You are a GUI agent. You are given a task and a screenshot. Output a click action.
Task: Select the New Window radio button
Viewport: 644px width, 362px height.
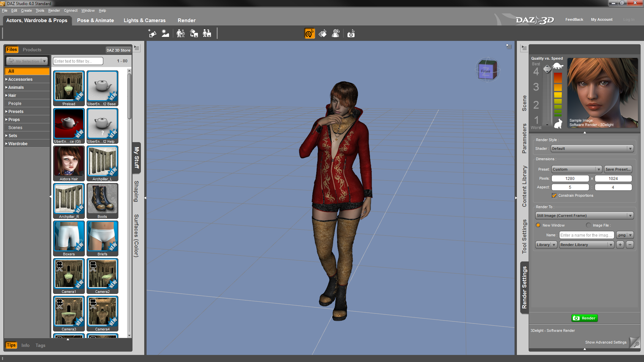point(538,225)
